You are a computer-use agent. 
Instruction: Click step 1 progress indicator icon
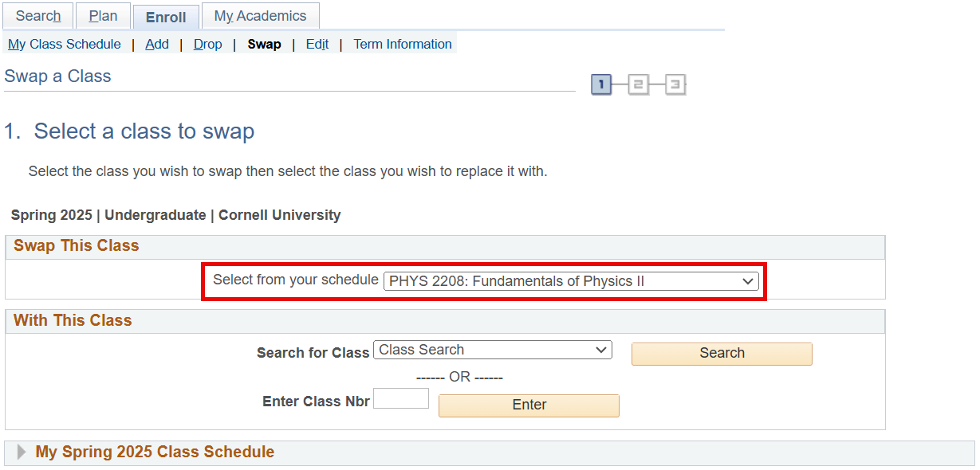[601, 84]
